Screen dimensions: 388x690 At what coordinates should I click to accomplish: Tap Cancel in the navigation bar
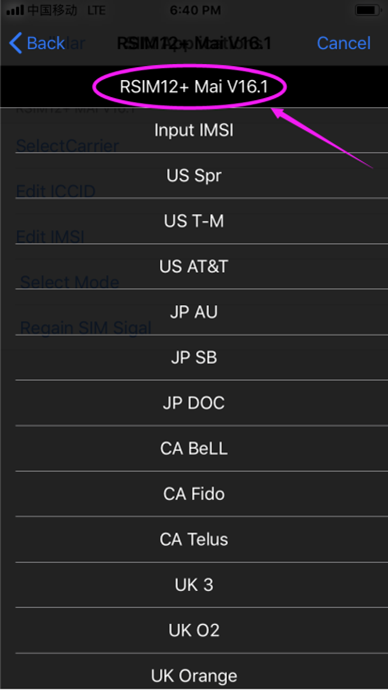344,43
